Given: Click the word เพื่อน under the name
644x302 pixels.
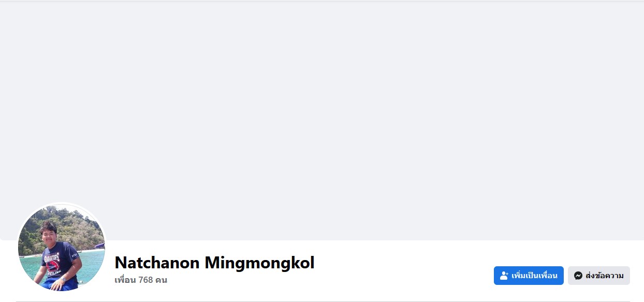Looking at the screenshot, I should pos(125,280).
